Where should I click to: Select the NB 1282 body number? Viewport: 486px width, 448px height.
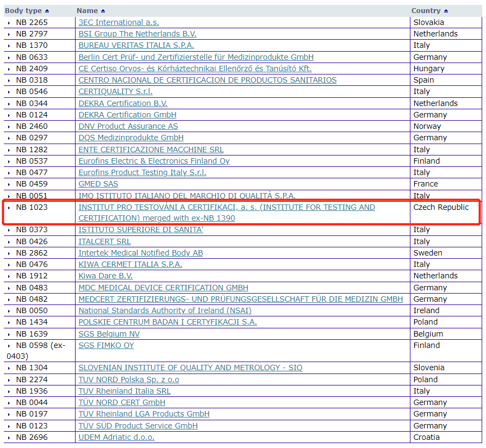[32, 150]
